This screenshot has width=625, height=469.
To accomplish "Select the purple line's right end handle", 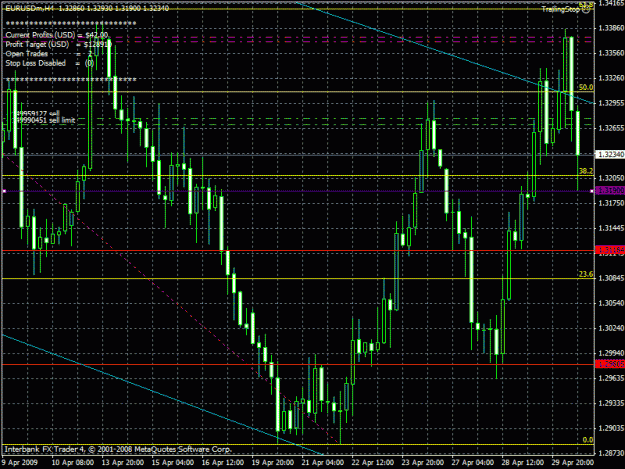I will 592,191.
